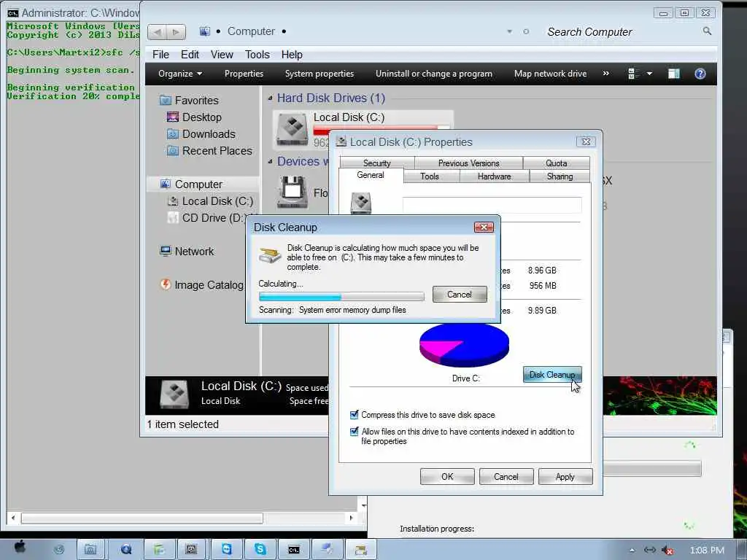747x560 pixels.
Task: Collapse the Devices group triangle
Action: coord(270,161)
